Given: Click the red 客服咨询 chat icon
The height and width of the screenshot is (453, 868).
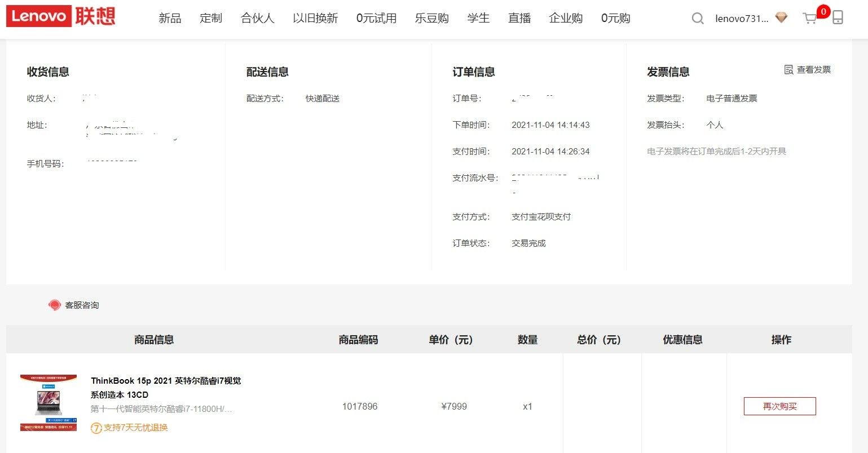Looking at the screenshot, I should coord(55,305).
